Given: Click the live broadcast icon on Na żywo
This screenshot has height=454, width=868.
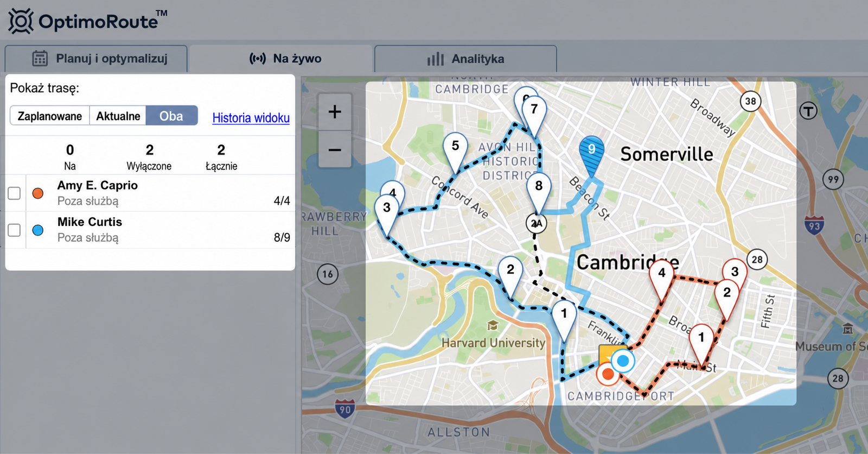Looking at the screenshot, I should click(x=258, y=59).
